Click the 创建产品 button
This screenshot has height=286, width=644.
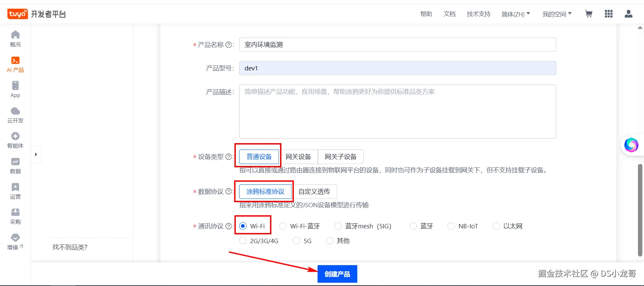coord(337,274)
